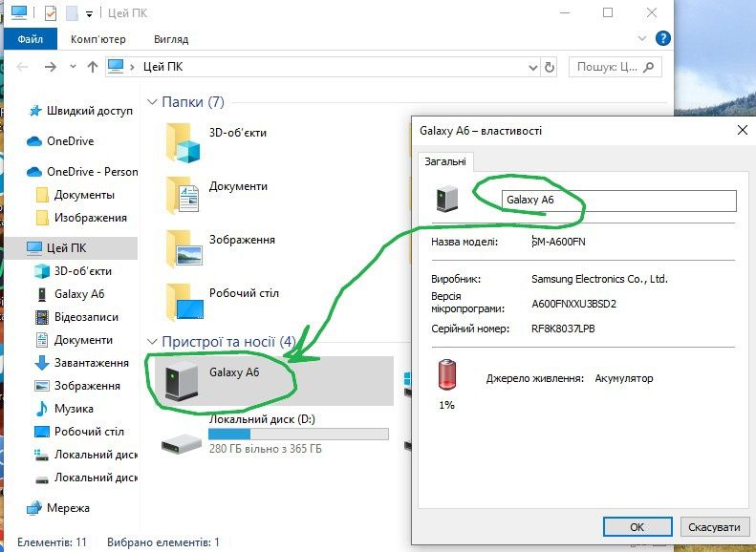The width and height of the screenshot is (756, 552).
Task: Click the Робочий стіл folder icon in Папки
Action: click(x=184, y=302)
